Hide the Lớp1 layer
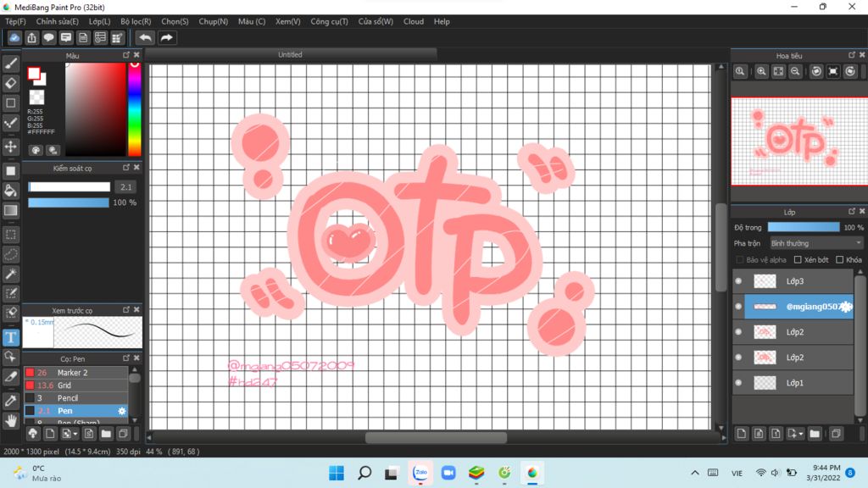The image size is (868, 488). (738, 383)
